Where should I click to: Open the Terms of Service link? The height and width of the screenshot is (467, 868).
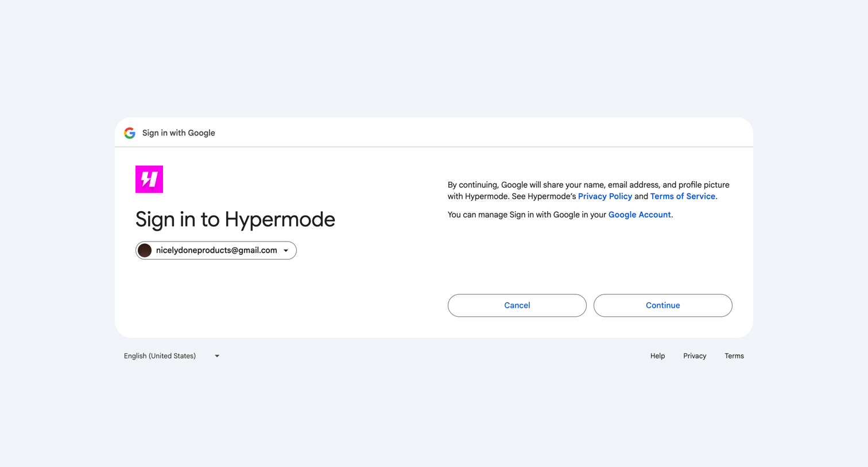tap(683, 196)
